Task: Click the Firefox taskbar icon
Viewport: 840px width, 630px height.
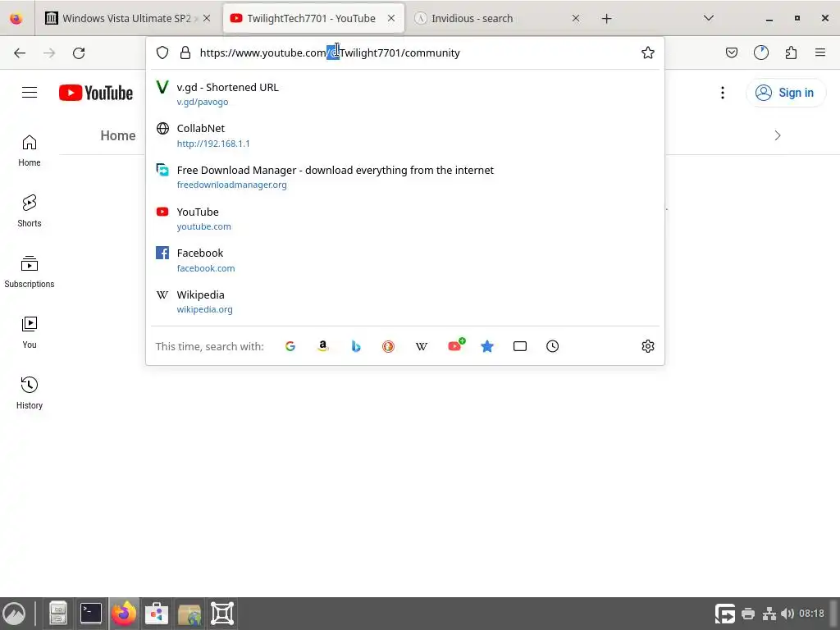Action: tap(124, 614)
